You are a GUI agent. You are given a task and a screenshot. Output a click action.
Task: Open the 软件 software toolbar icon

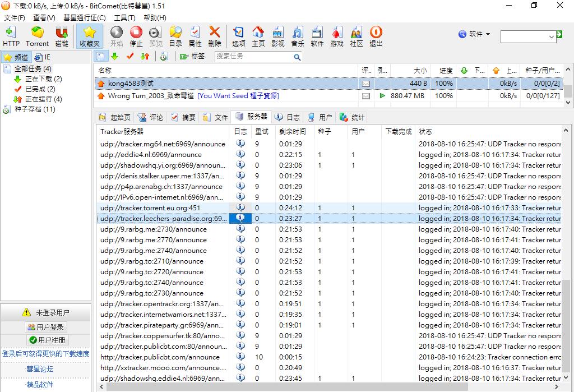tap(317, 36)
